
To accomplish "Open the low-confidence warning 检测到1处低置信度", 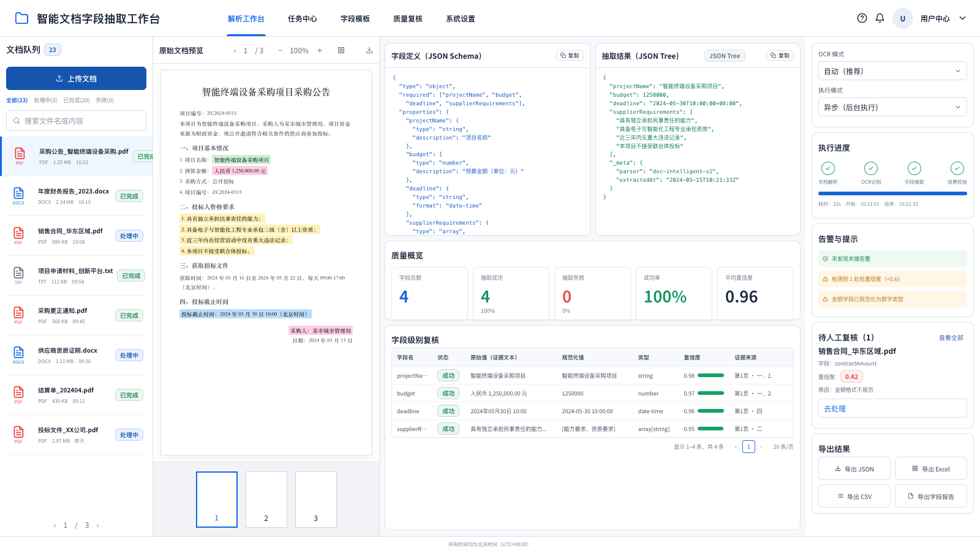I will [892, 279].
